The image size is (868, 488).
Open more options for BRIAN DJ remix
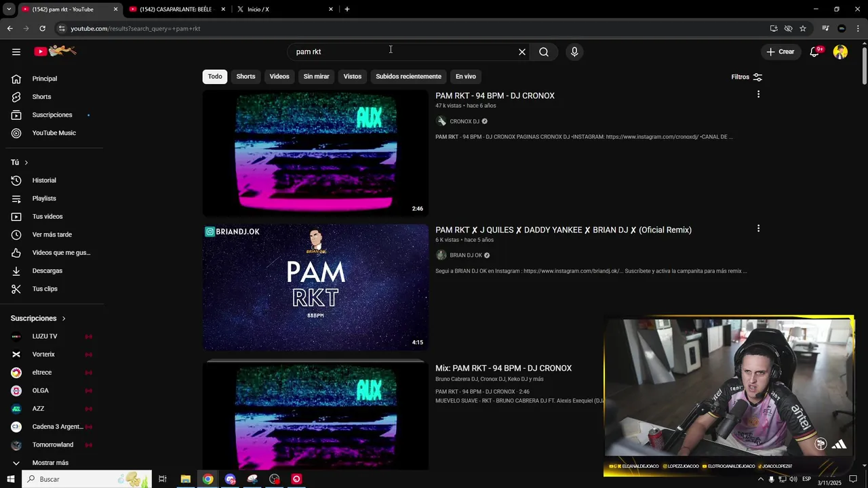pyautogui.click(x=758, y=228)
